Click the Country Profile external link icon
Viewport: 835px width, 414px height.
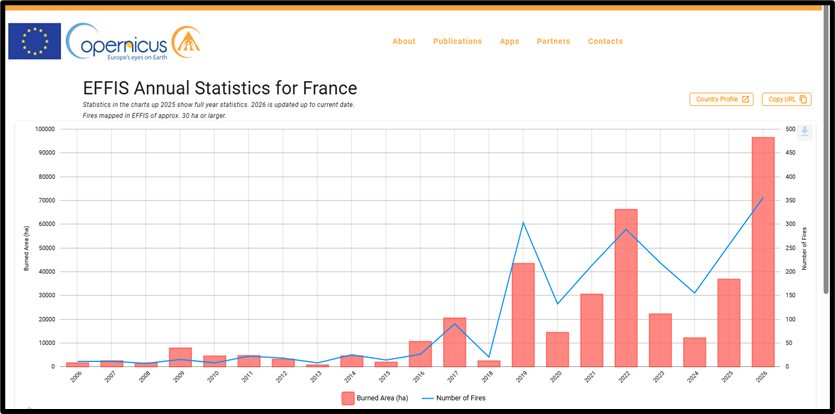click(x=746, y=100)
